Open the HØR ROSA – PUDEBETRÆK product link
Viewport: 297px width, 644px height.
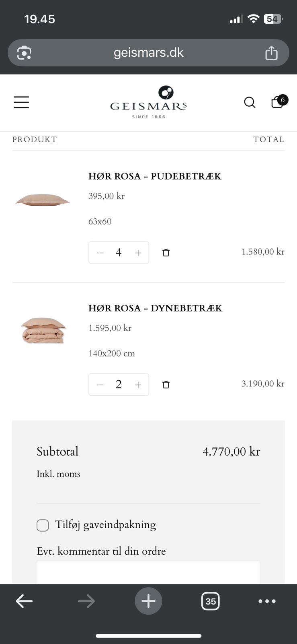[155, 176]
